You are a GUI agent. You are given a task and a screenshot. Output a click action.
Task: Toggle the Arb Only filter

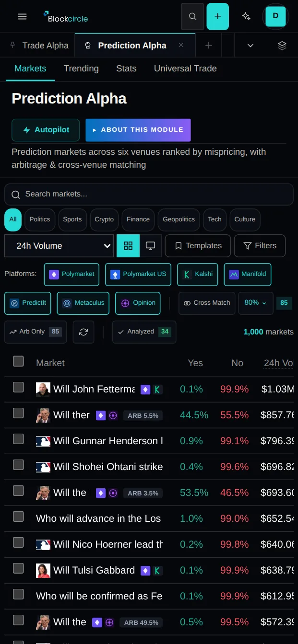[x=36, y=332]
